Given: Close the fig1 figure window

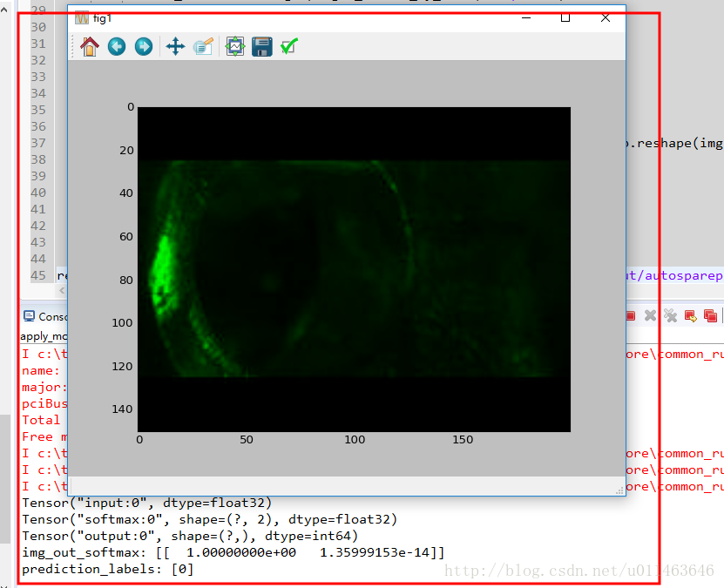Looking at the screenshot, I should [606, 18].
